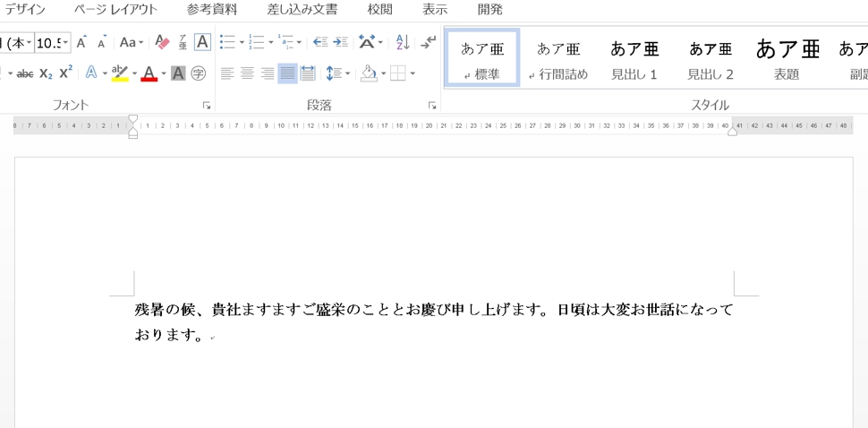Toggle center text alignment
This screenshot has height=428, width=868.
click(248, 73)
